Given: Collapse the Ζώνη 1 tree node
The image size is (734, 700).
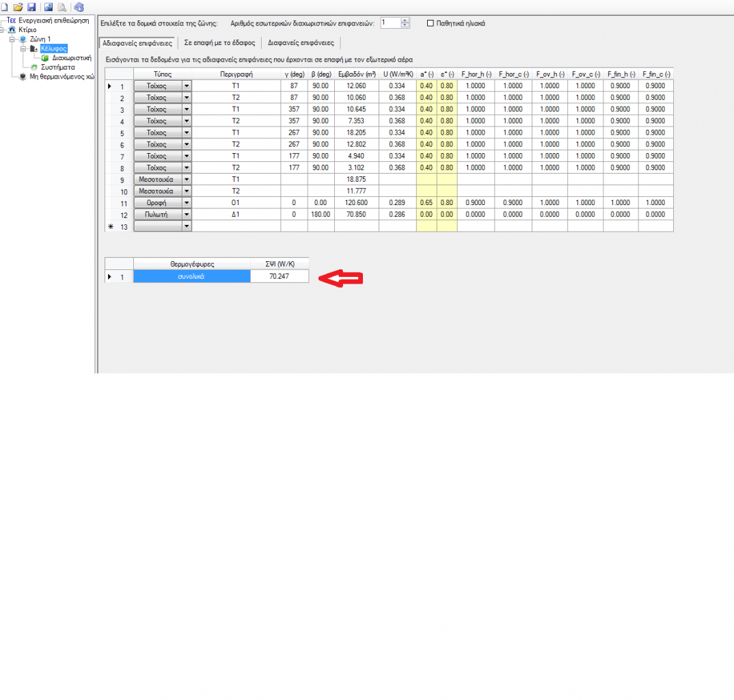Looking at the screenshot, I should (x=12, y=39).
